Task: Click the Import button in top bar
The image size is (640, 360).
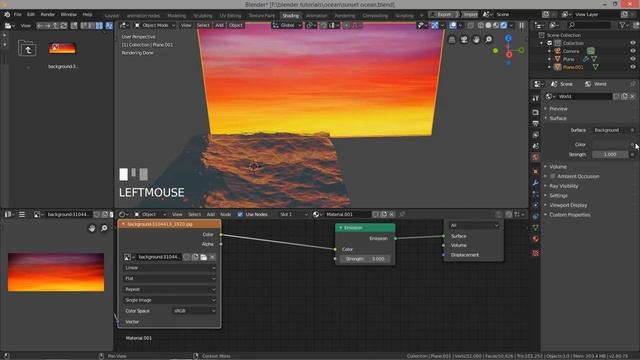Action: 470,14
